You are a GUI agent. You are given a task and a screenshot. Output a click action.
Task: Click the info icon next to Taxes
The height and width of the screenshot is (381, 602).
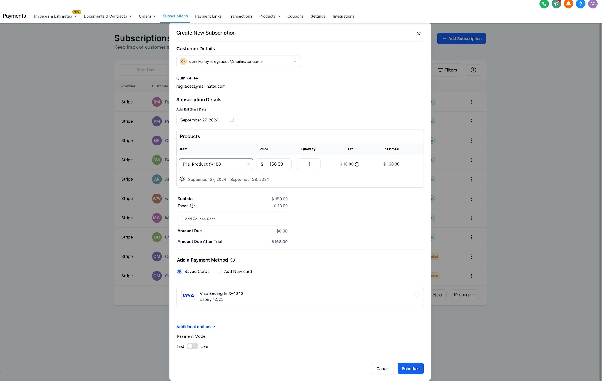pyautogui.click(x=192, y=206)
